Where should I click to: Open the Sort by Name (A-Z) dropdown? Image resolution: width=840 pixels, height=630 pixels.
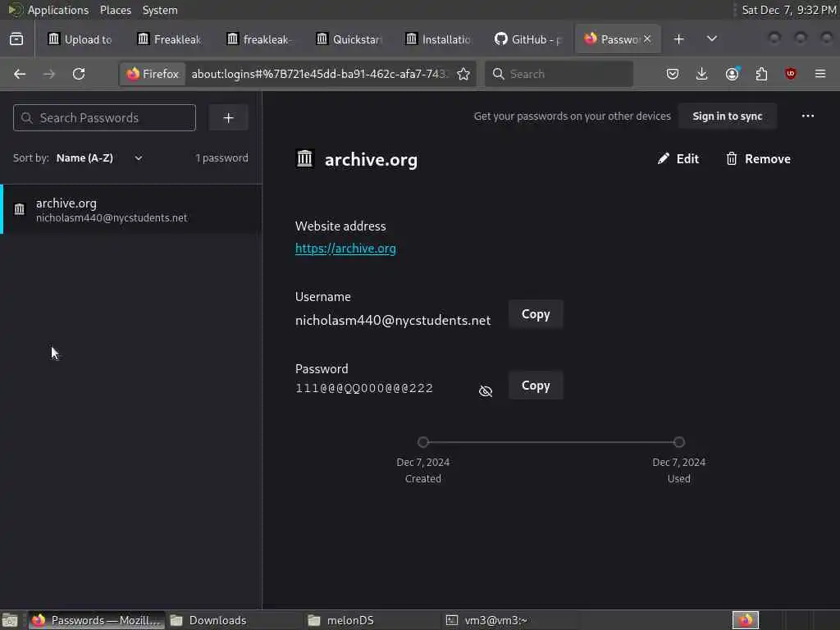99,158
